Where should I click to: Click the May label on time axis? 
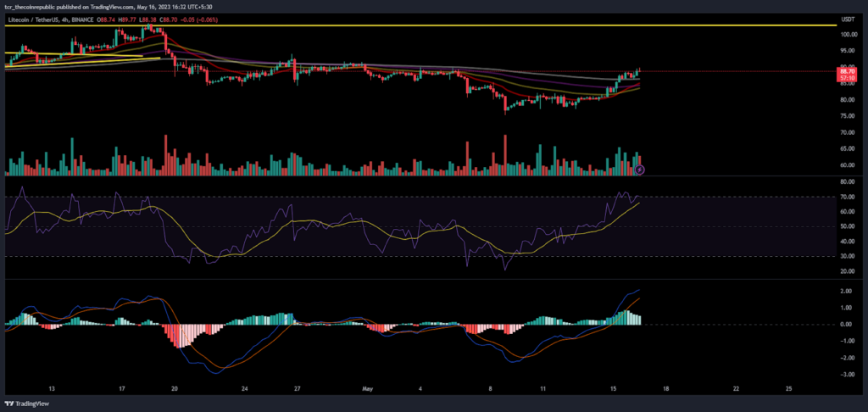pyautogui.click(x=368, y=388)
